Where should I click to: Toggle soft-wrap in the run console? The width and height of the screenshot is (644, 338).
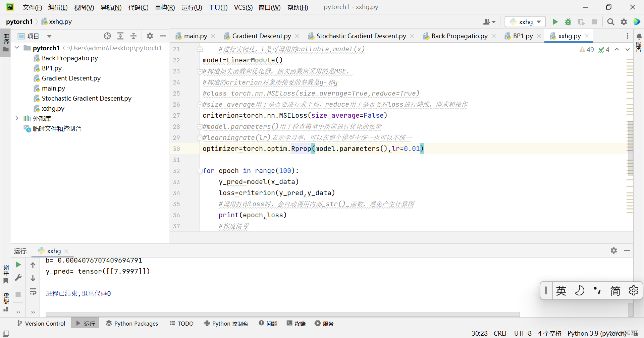[x=33, y=292]
